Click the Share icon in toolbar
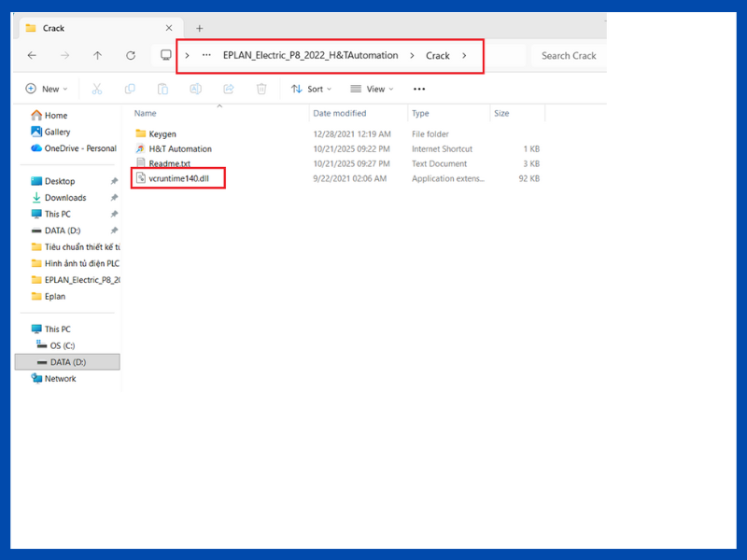Screen dimensions: 747x560 (x=229, y=89)
